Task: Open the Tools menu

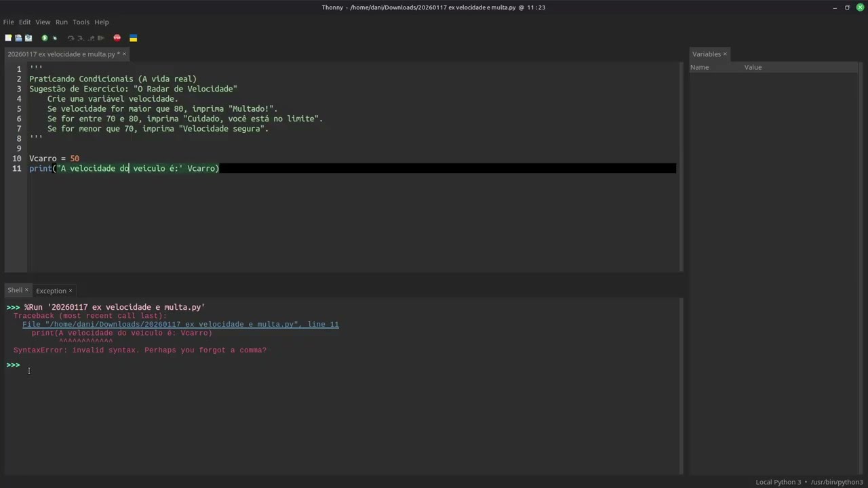Action: [81, 22]
